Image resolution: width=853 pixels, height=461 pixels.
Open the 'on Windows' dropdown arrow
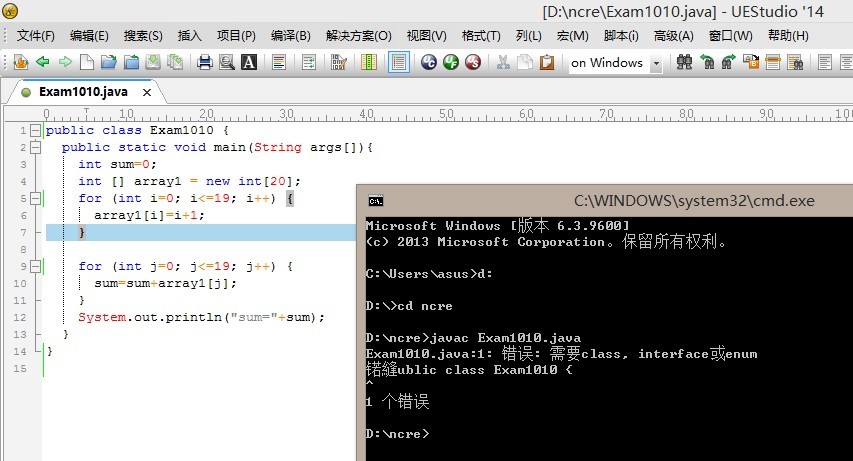(x=656, y=63)
